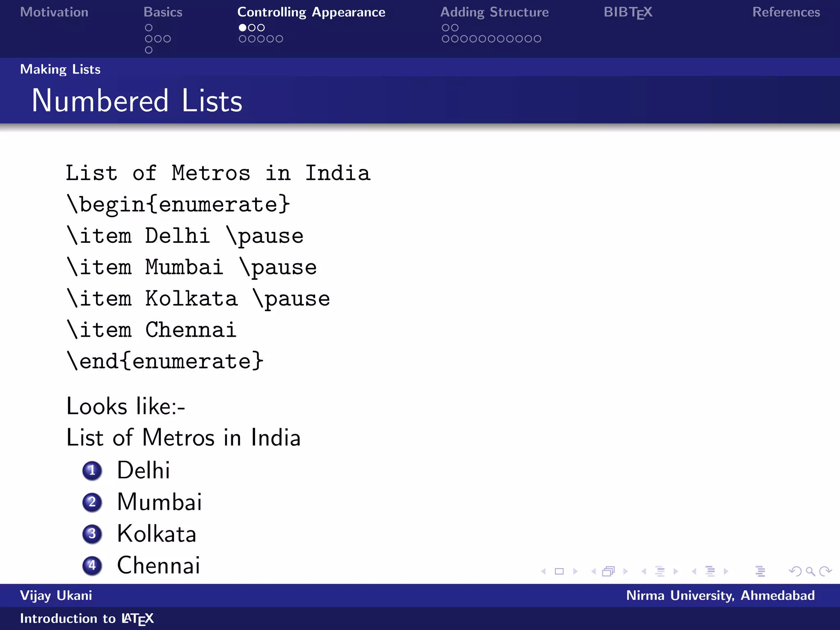Click the stacked frames navigation icon
This screenshot has width=840, height=630.
(609, 571)
